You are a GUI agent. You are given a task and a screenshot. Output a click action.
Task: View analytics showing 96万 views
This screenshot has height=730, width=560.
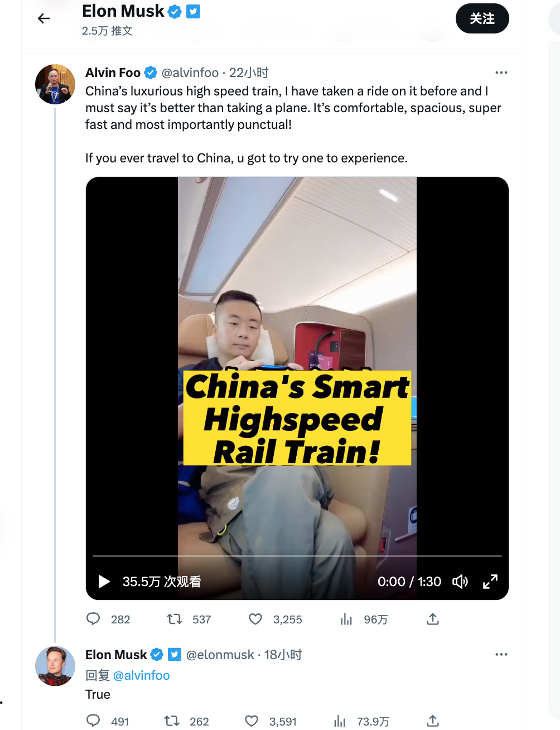(x=346, y=619)
